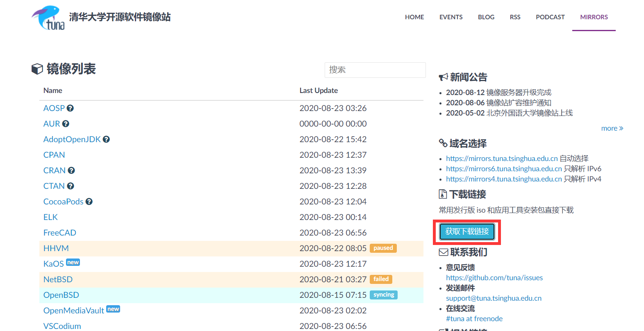Open BLOG navigation item
The width and height of the screenshot is (644, 331).
[486, 17]
